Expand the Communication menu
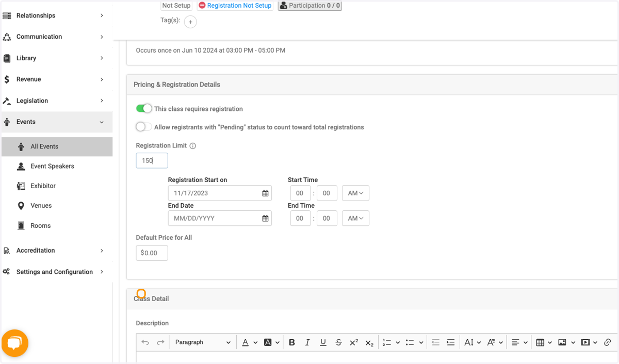The height and width of the screenshot is (364, 619). 57,37
